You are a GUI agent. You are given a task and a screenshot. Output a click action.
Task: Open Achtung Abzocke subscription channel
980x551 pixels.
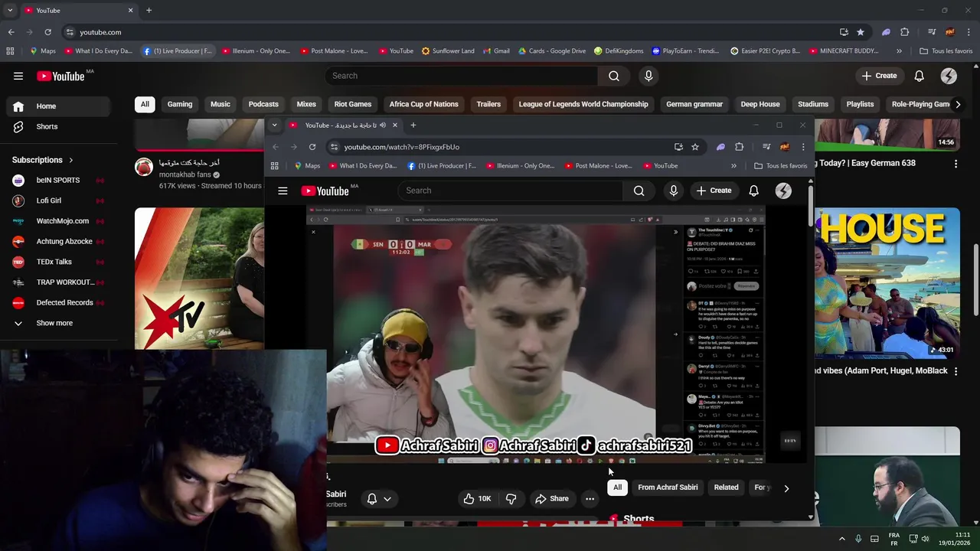click(58, 241)
